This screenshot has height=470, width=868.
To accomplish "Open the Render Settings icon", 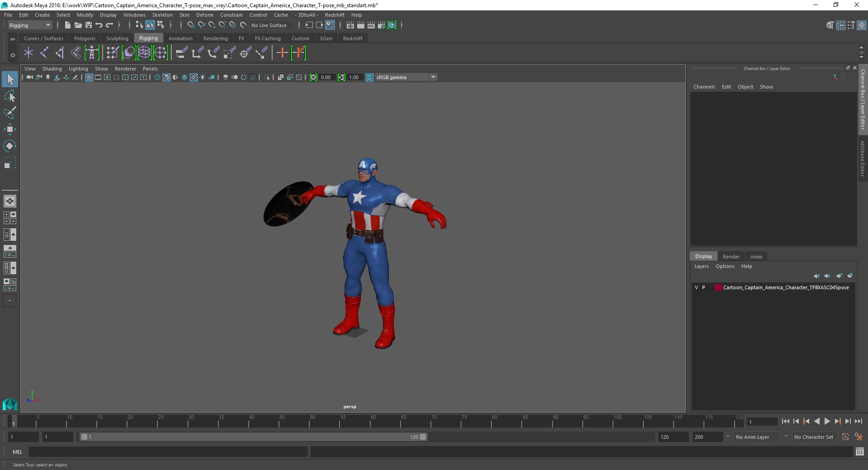I will pyautogui.click(x=382, y=25).
